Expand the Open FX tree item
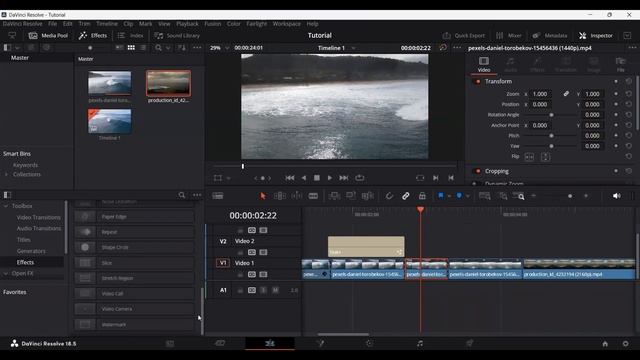Image resolution: width=640 pixels, height=360 pixels. pyautogui.click(x=6, y=273)
